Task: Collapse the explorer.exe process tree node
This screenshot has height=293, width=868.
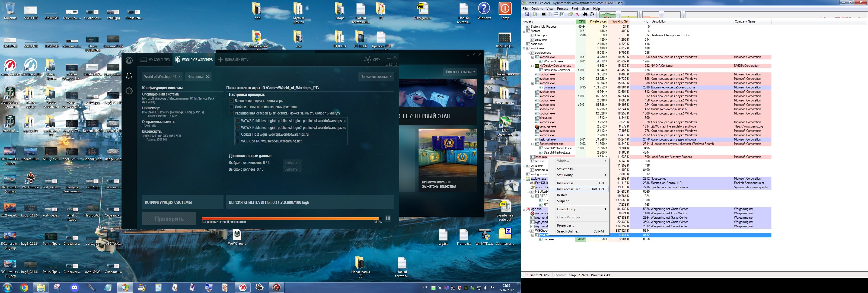Action: tap(524, 179)
